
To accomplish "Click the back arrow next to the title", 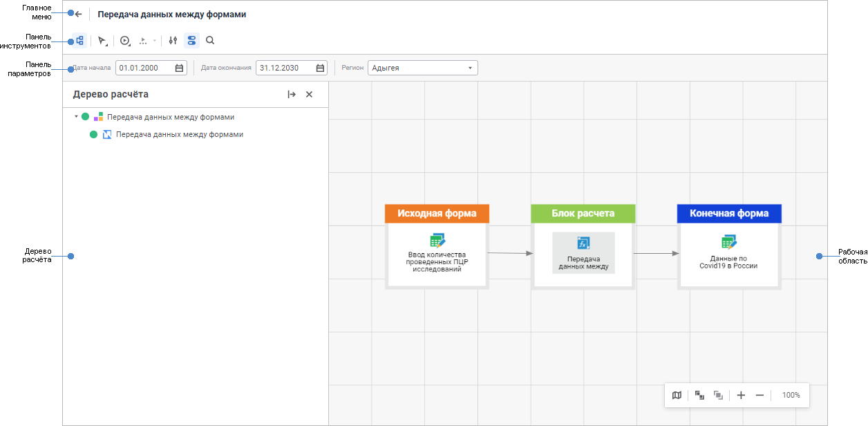I will point(79,14).
